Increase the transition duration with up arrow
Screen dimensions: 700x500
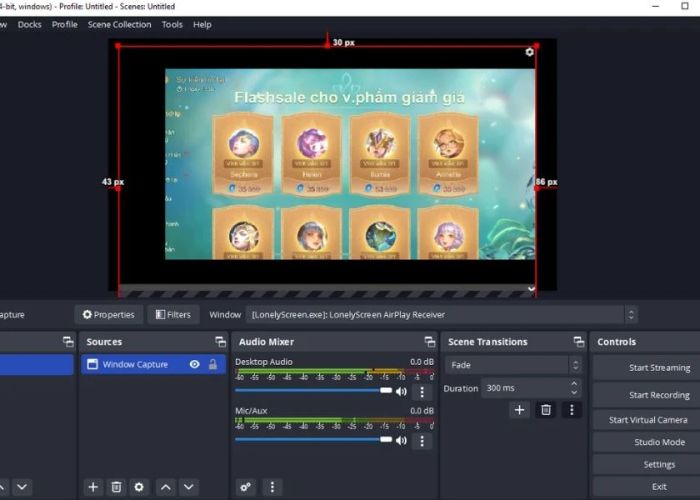click(575, 384)
